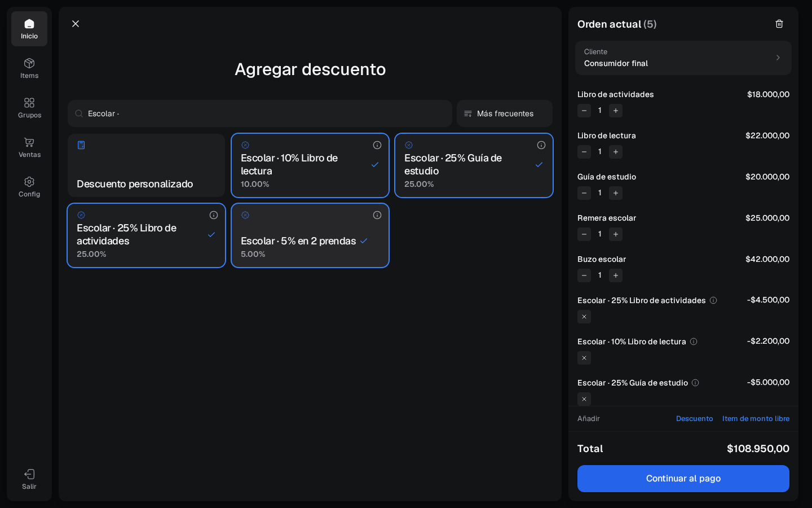
Task: Remove 25% Libro de actividades discount from order
Action: (x=584, y=317)
